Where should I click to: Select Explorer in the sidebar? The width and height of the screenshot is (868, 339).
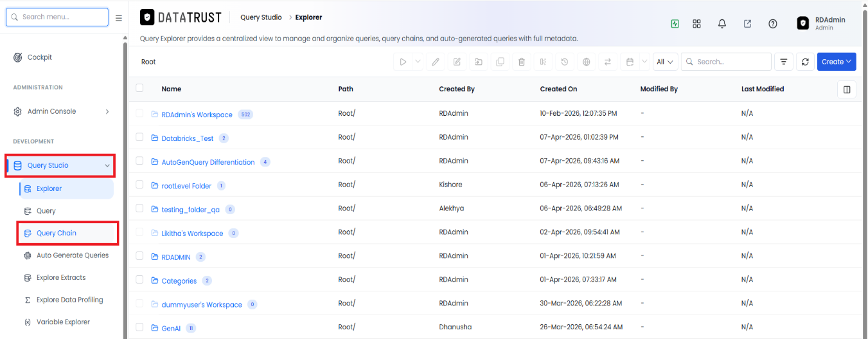point(66,188)
